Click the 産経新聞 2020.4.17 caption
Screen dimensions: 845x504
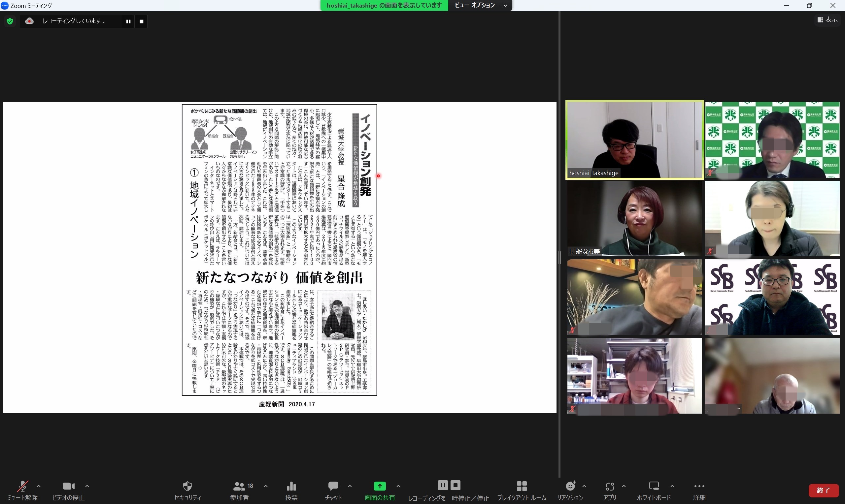(287, 404)
